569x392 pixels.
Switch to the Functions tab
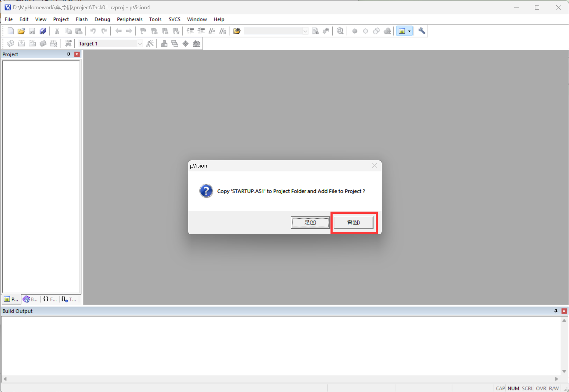tap(50, 299)
